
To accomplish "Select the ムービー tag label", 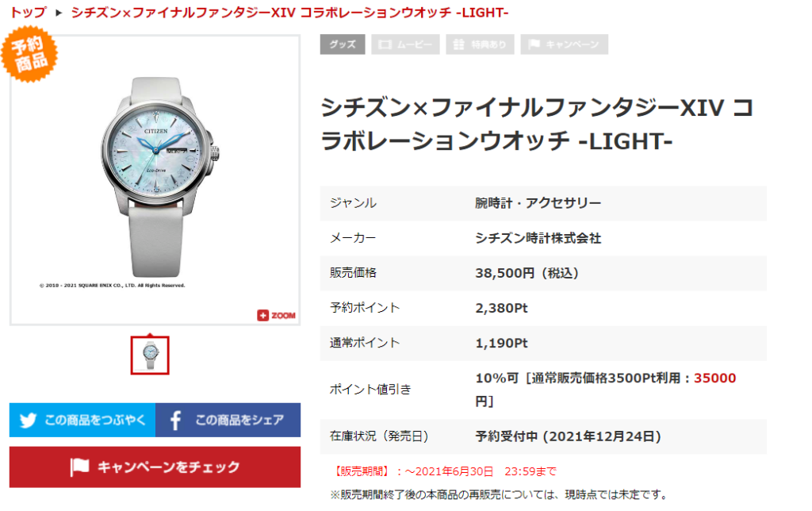I will point(414,44).
